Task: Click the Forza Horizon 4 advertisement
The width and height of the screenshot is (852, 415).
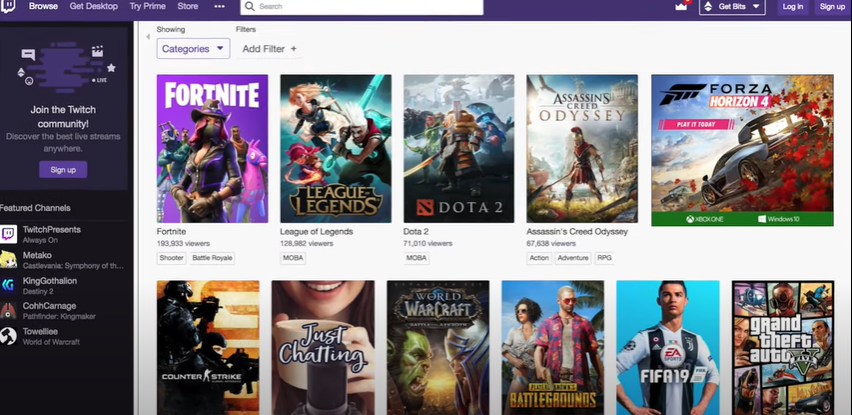Action: pos(742,150)
